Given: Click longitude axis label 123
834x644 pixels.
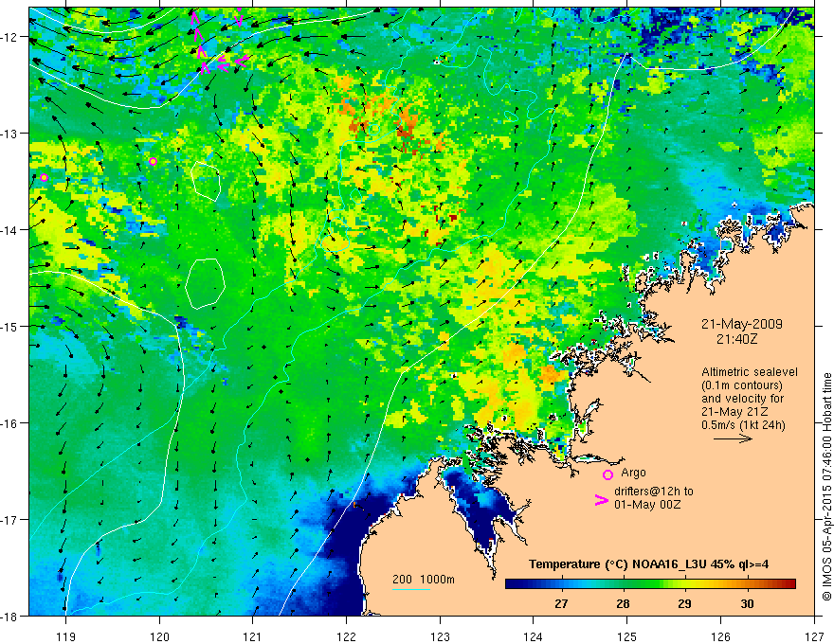Looking at the screenshot, I should pyautogui.click(x=440, y=636).
